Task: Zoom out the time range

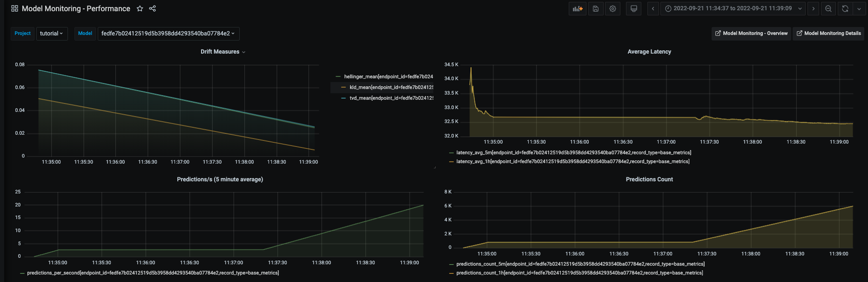Action: (x=828, y=8)
